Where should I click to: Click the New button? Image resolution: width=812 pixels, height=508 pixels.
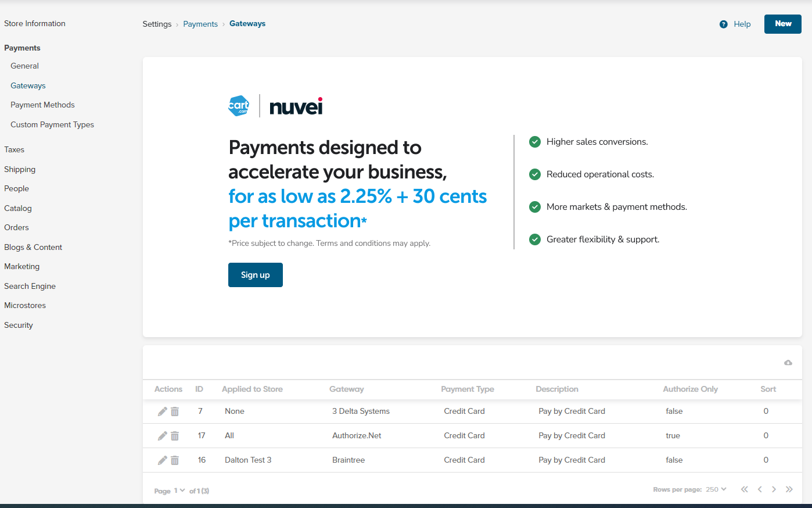coord(783,24)
